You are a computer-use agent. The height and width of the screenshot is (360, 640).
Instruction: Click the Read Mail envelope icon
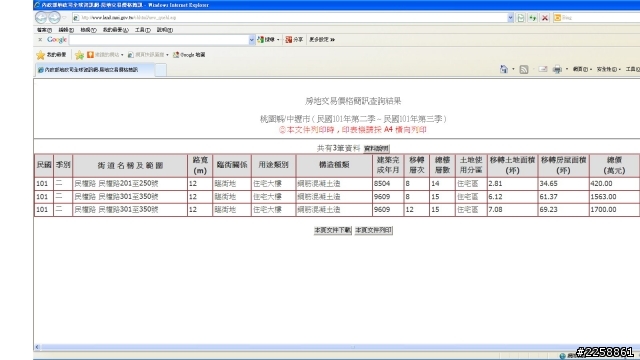(x=542, y=69)
